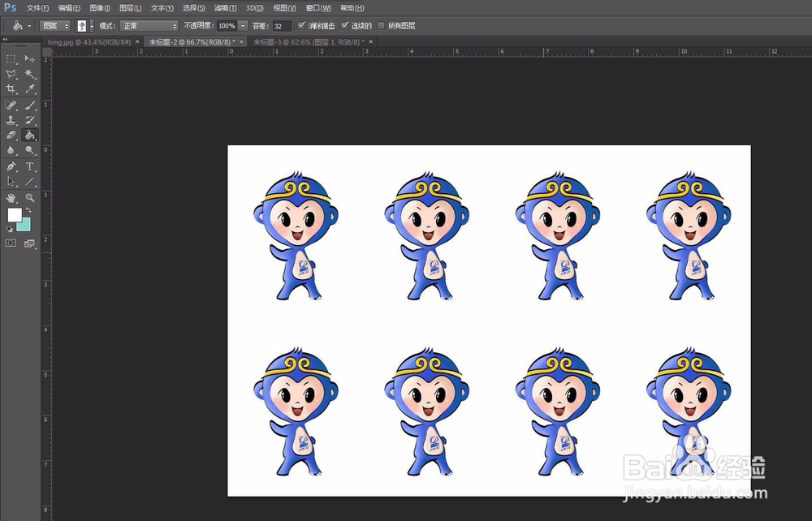Open the 视图(V) menu
The height and width of the screenshot is (521, 812).
point(285,8)
